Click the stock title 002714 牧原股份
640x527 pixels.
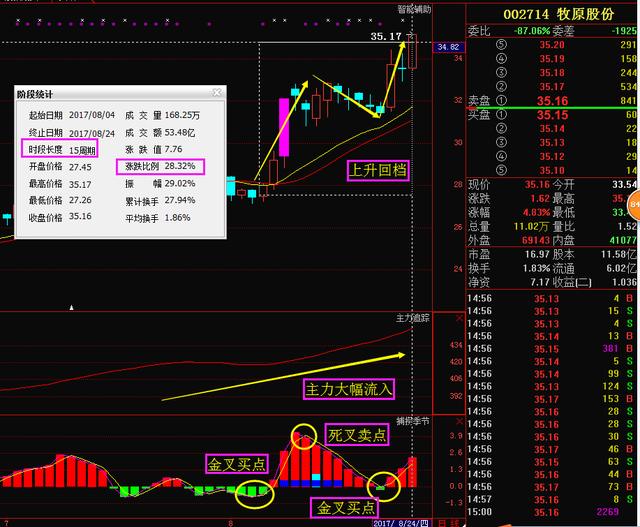552,15
